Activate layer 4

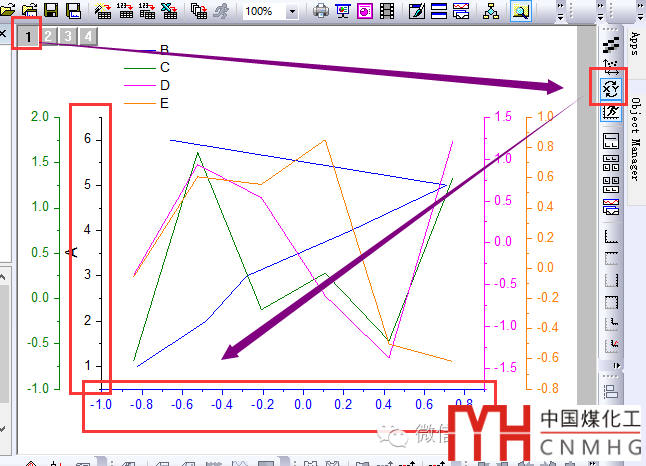tap(88, 38)
